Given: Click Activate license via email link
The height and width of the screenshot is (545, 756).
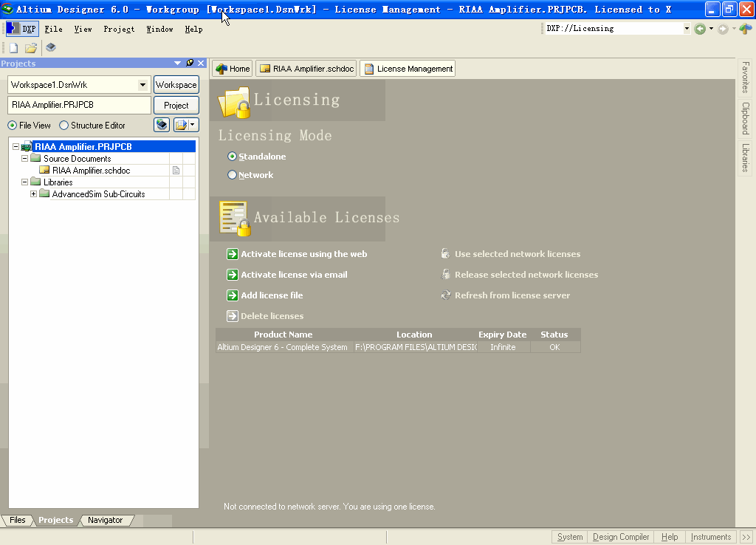Looking at the screenshot, I should 294,275.
